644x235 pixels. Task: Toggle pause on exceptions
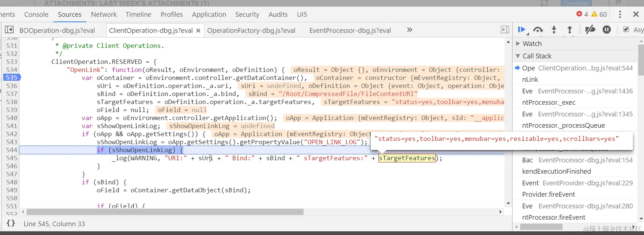tap(607, 30)
